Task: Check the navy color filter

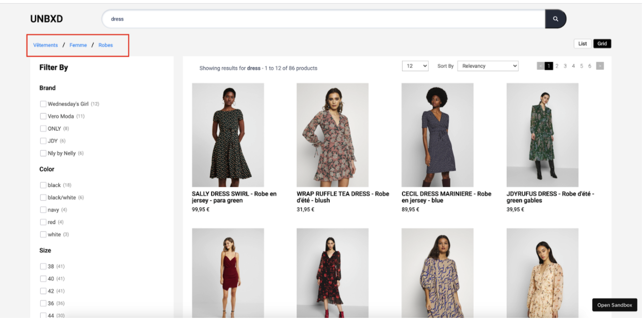Action: point(43,210)
